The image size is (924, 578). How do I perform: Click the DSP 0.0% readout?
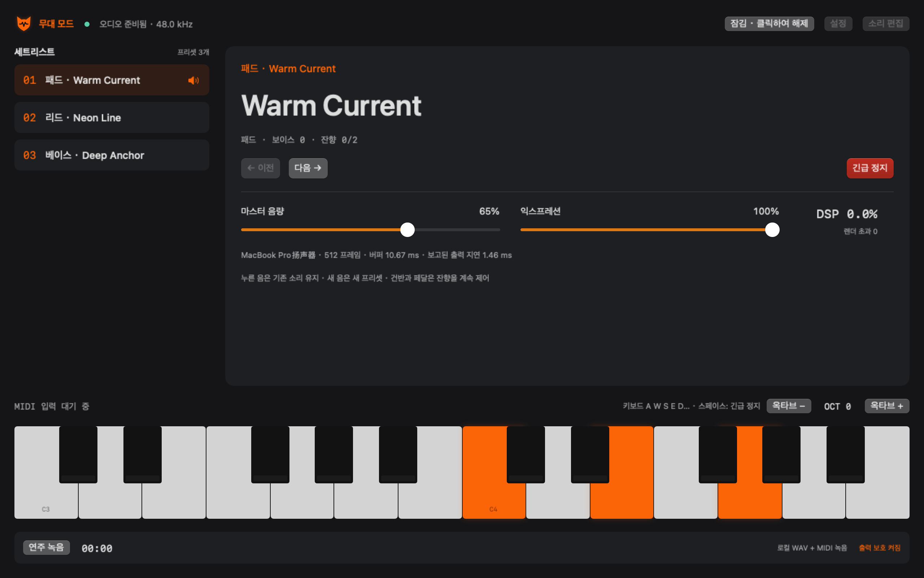[846, 214]
